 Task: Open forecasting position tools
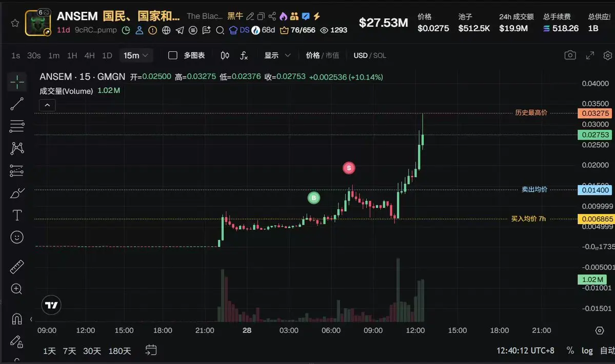pos(17,171)
